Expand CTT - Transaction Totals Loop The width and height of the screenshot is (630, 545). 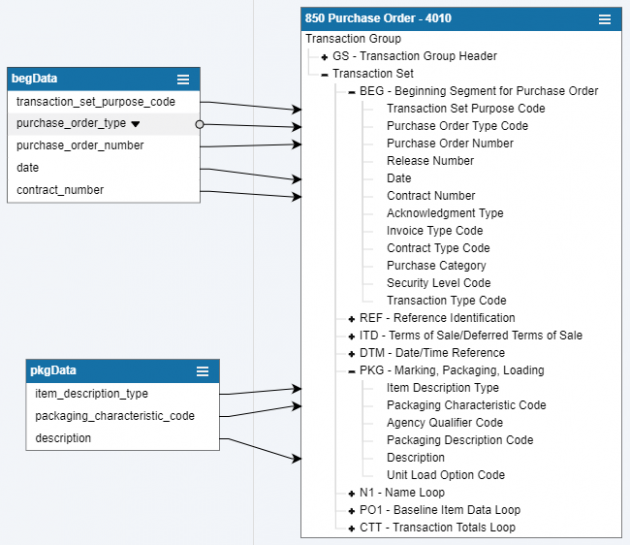(x=352, y=528)
